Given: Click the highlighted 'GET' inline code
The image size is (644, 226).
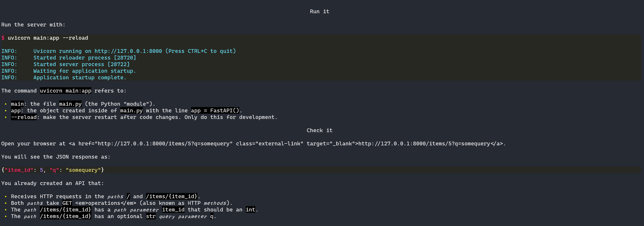Looking at the screenshot, I should 67,203.
